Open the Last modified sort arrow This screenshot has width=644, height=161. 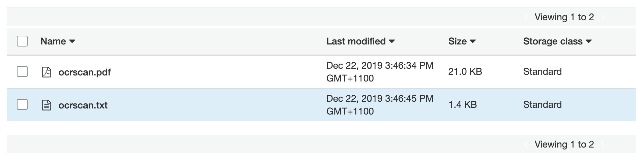[x=392, y=41]
